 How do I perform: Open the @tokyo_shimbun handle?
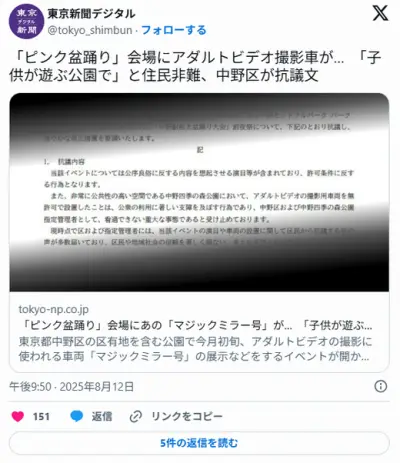tap(90, 30)
